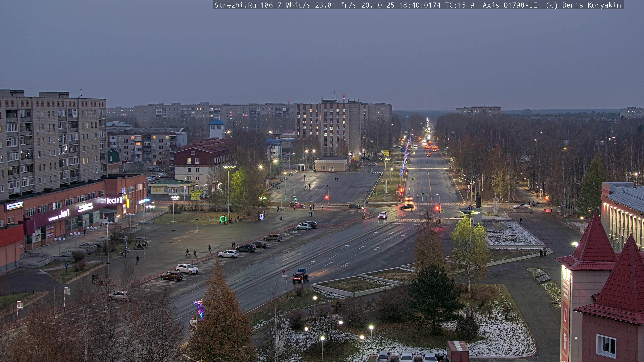Click the Strezhi.Ru text in overlay
Screen dimensions: 644x362
pyautogui.click(x=235, y=5)
